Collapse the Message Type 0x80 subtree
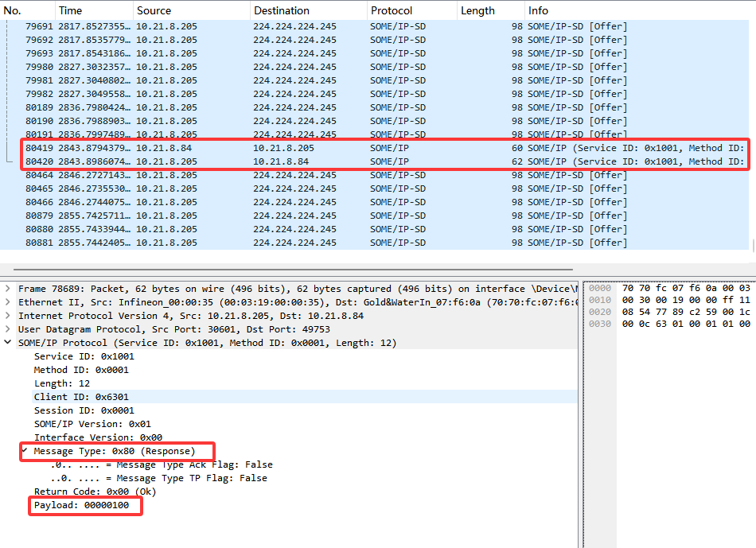 [x=25, y=451]
